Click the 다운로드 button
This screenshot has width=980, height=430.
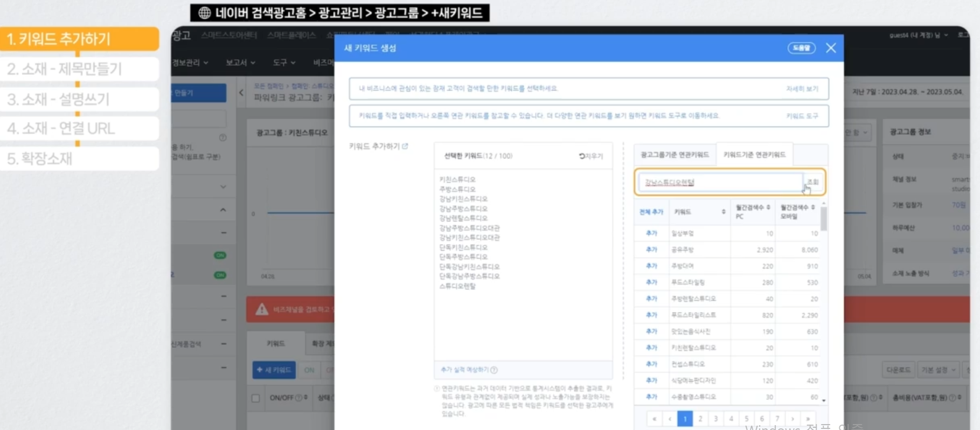pos(898,370)
